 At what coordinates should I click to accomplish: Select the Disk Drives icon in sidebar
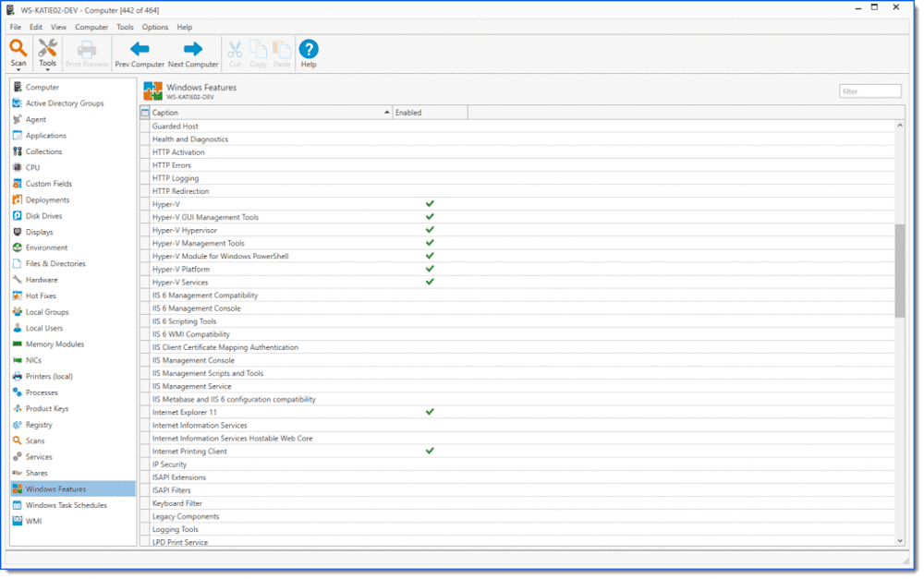click(x=17, y=215)
